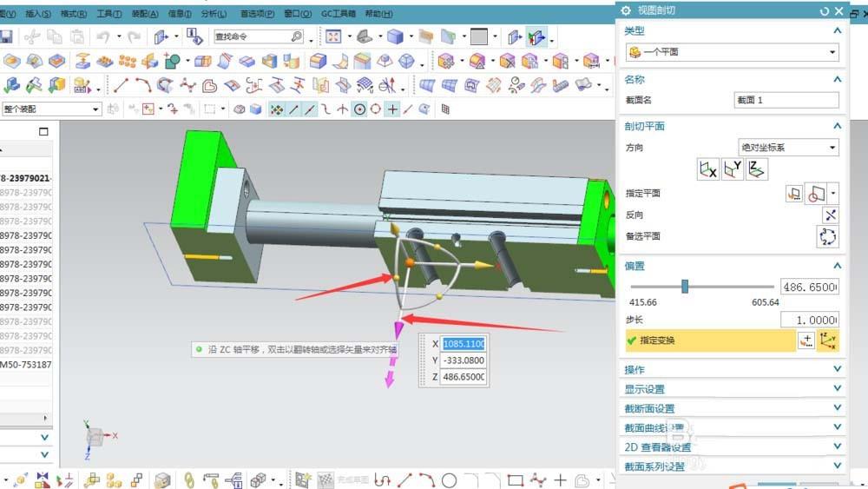Reset the 视图剖切 dialog

(825, 11)
